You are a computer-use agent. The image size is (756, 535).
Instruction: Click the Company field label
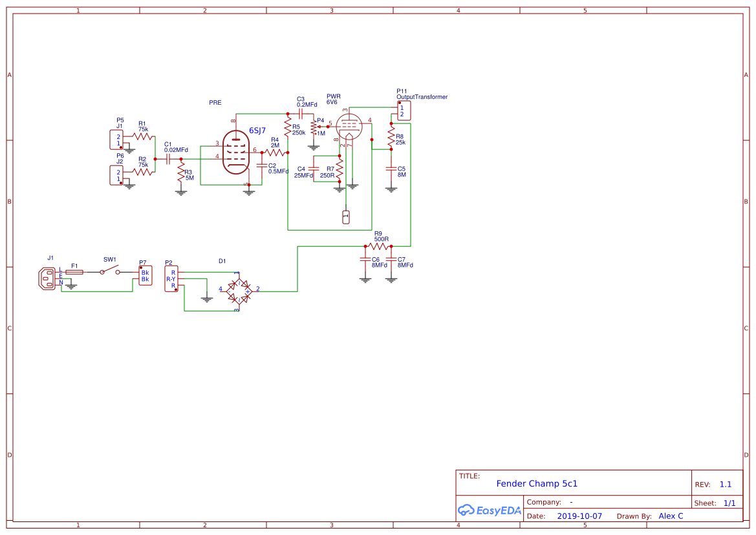[544, 502]
